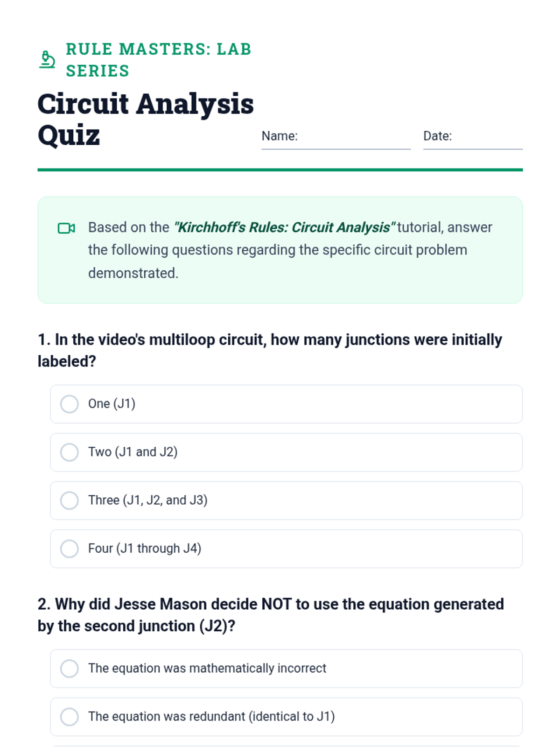Select 'The equation was redundant' radio button

pyautogui.click(x=70, y=717)
